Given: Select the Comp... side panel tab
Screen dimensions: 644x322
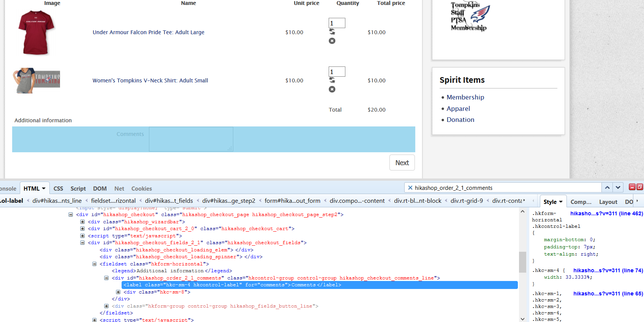Looking at the screenshot, I should (581, 202).
